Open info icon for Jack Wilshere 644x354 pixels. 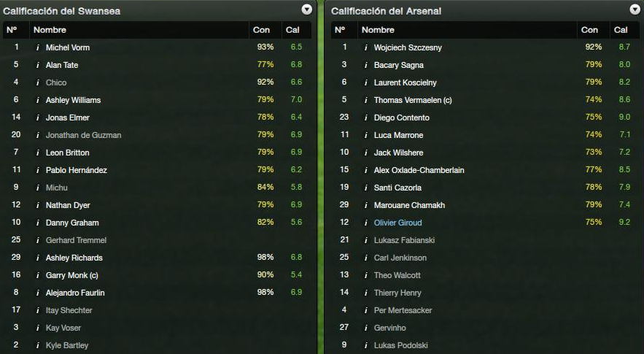(366, 153)
